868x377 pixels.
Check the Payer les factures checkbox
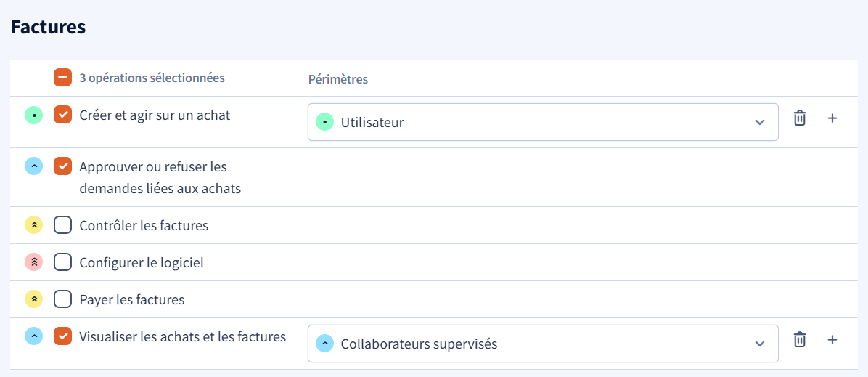62,299
